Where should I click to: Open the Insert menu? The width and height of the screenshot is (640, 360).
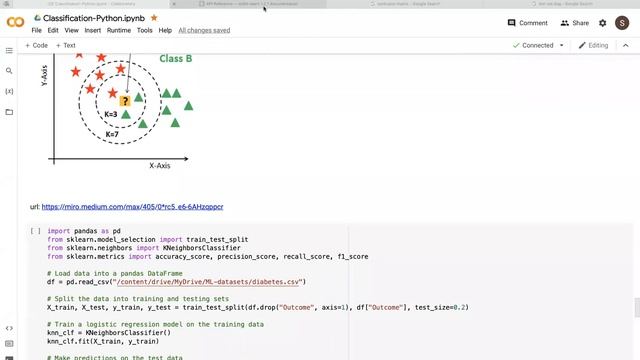point(93,30)
